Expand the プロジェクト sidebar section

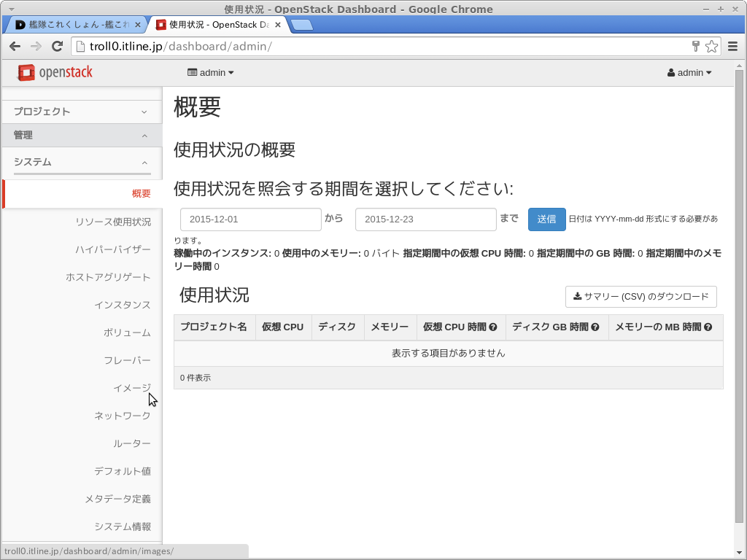click(x=81, y=112)
